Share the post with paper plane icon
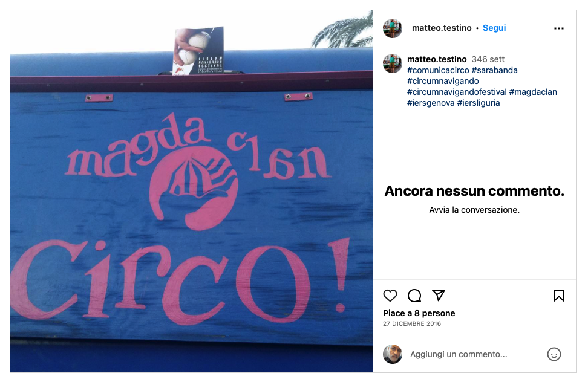588x379 pixels. point(439,295)
